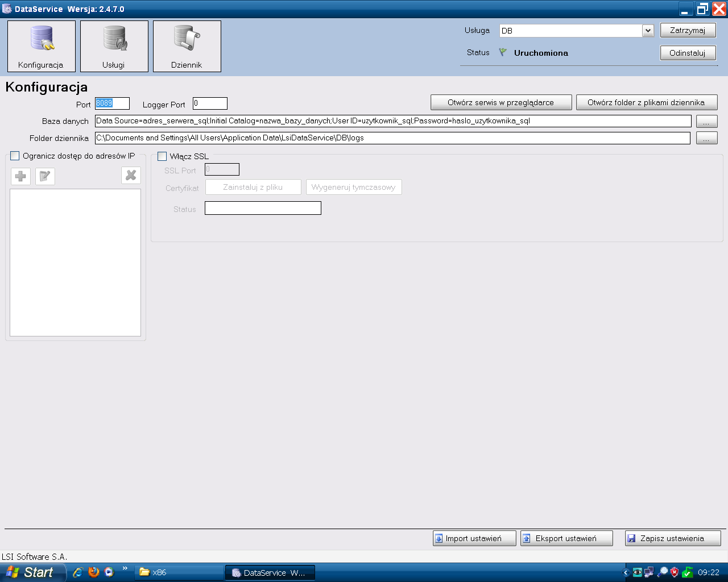Click the Uruchomiona status flag icon
This screenshot has width=728, height=582.
pyautogui.click(x=503, y=52)
